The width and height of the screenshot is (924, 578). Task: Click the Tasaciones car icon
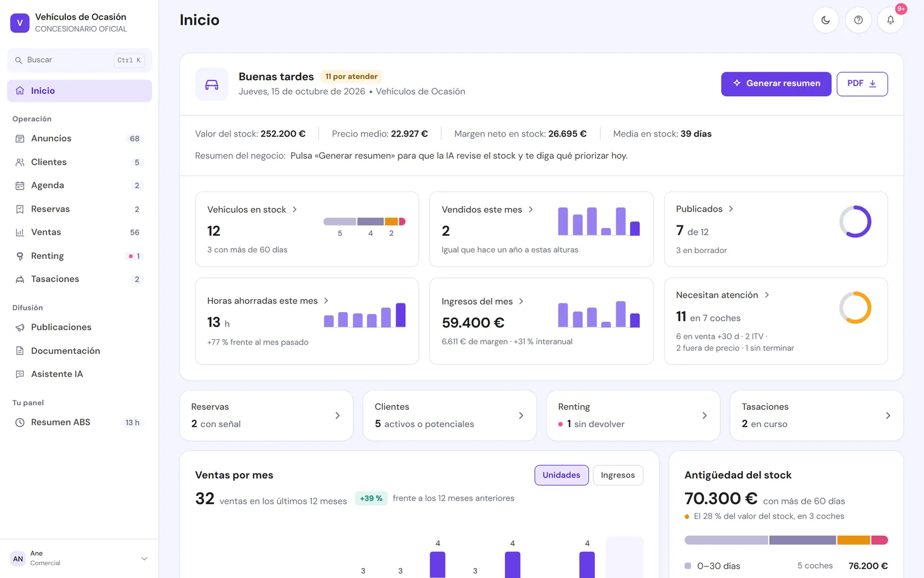tap(20, 279)
